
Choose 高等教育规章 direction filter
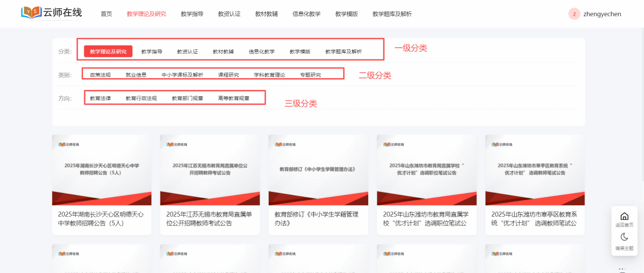click(234, 98)
